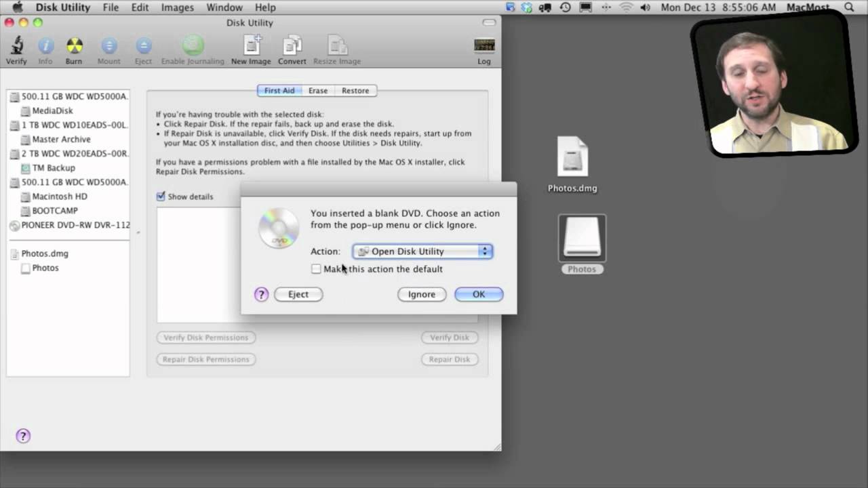Viewport: 868px width, 488px height.
Task: Select the 1 TB WDC WD10EADS disk
Action: [68, 125]
